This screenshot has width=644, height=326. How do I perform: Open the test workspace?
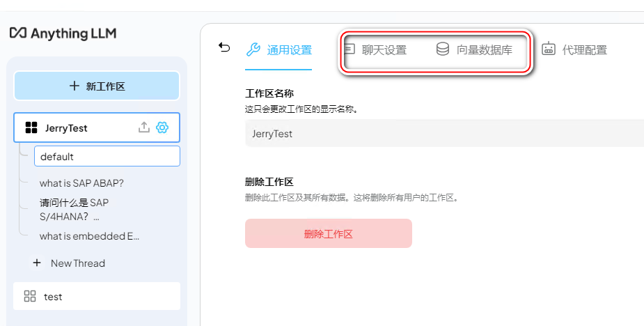(x=97, y=296)
